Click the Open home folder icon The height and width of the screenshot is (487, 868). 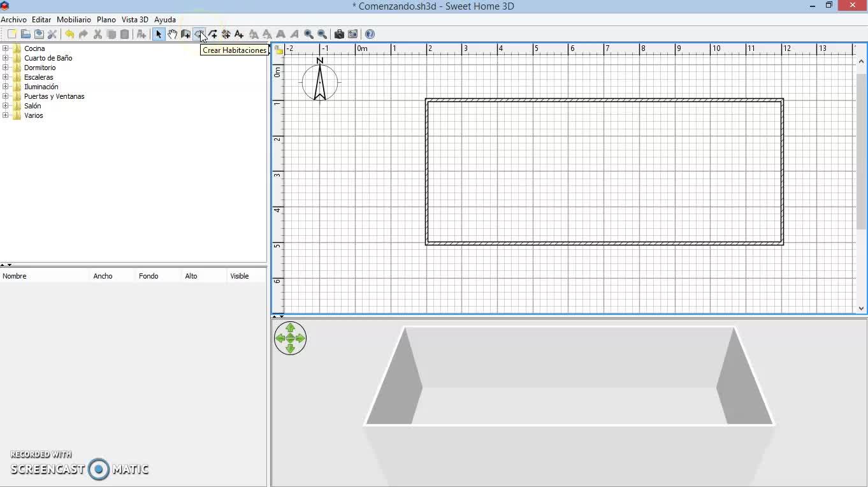tap(25, 34)
